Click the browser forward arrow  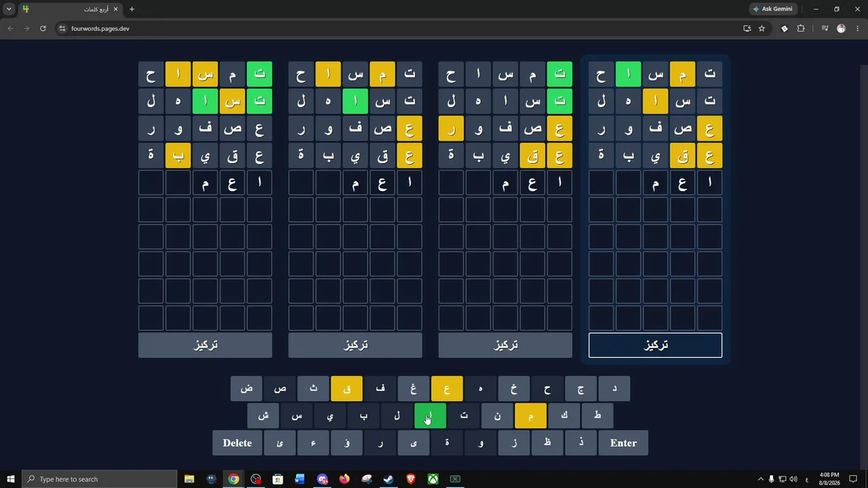26,28
